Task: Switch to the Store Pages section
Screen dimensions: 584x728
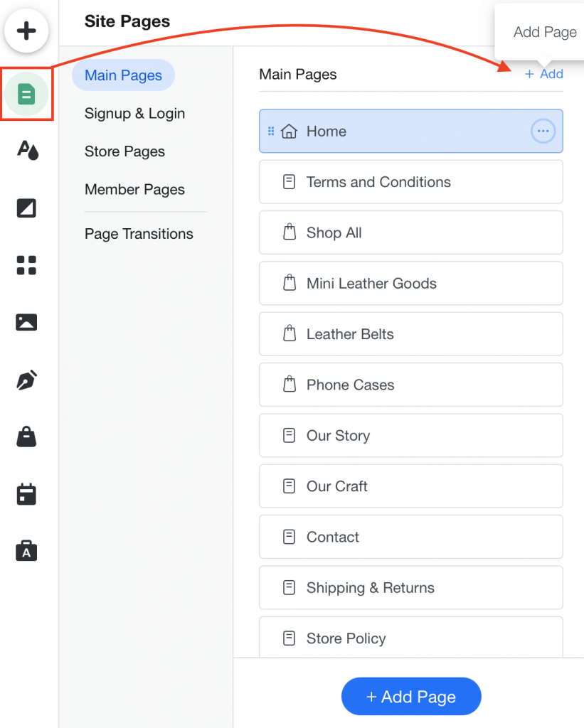Action: (124, 151)
